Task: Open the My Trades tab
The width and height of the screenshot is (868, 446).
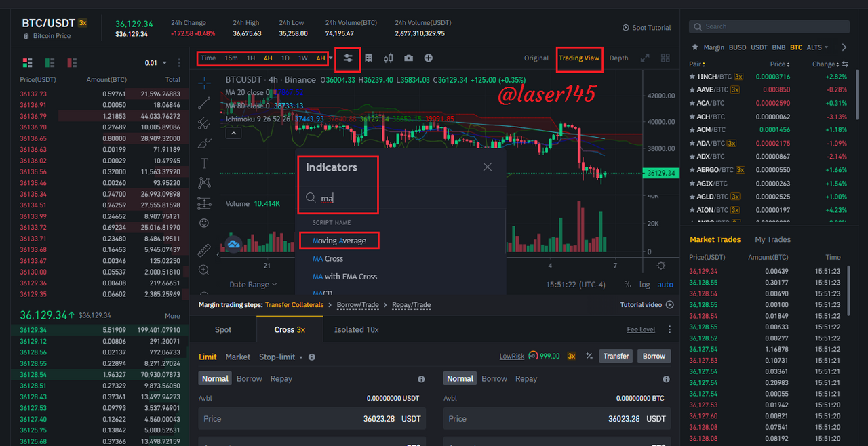Action: 773,239
